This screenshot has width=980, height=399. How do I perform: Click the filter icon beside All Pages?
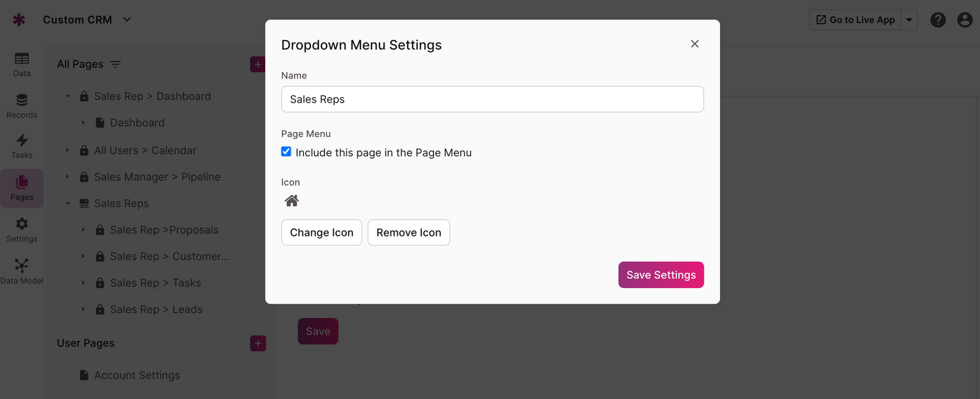pos(116,64)
